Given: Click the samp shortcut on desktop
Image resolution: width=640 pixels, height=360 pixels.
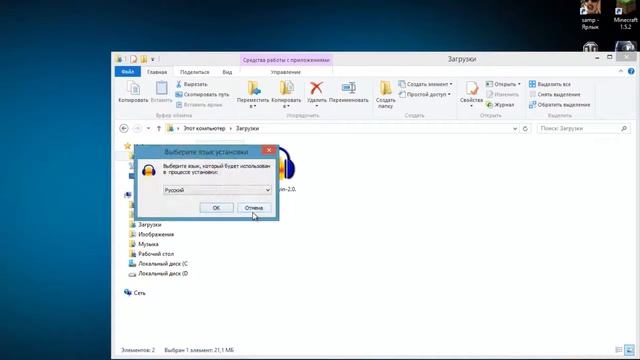Looking at the screenshot, I should (590, 16).
